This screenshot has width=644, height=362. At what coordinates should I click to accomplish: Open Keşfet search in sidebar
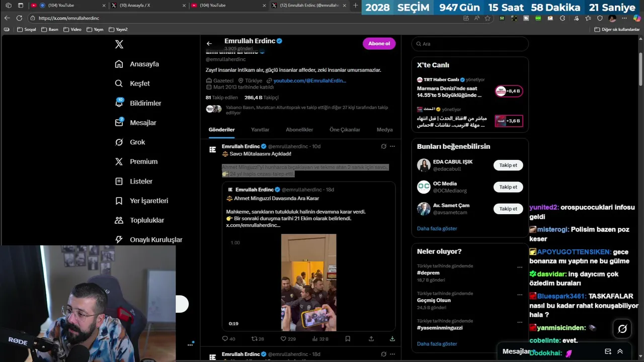click(132, 83)
